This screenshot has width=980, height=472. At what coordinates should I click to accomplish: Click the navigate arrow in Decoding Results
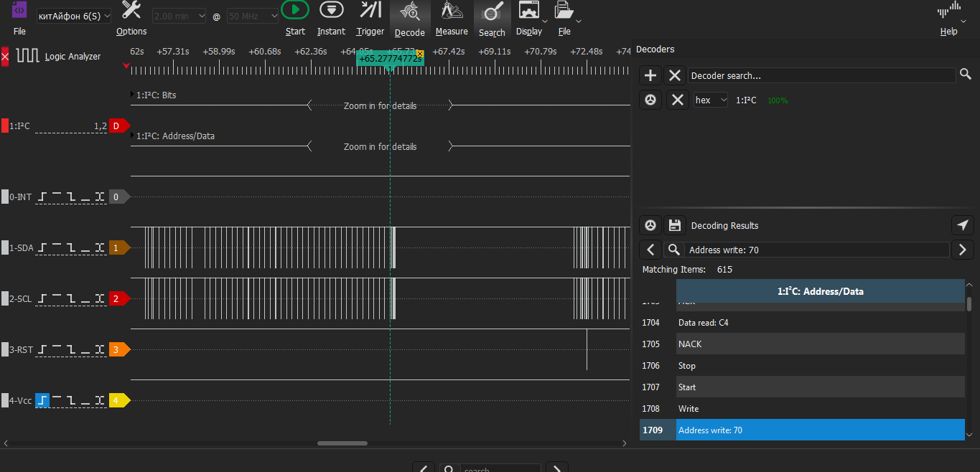[962, 225]
